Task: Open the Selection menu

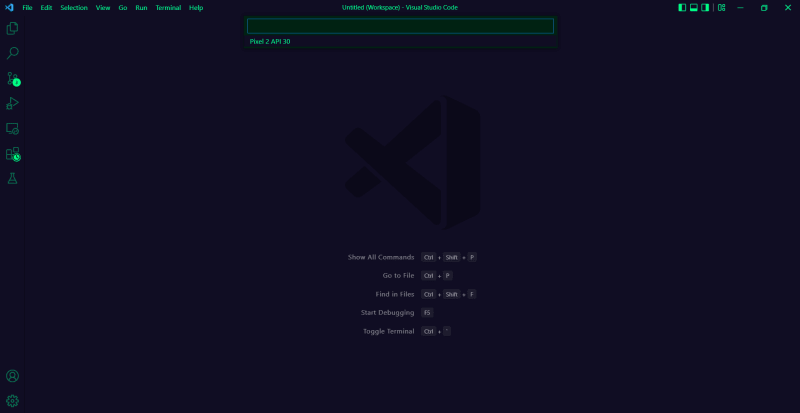Action: (x=74, y=8)
